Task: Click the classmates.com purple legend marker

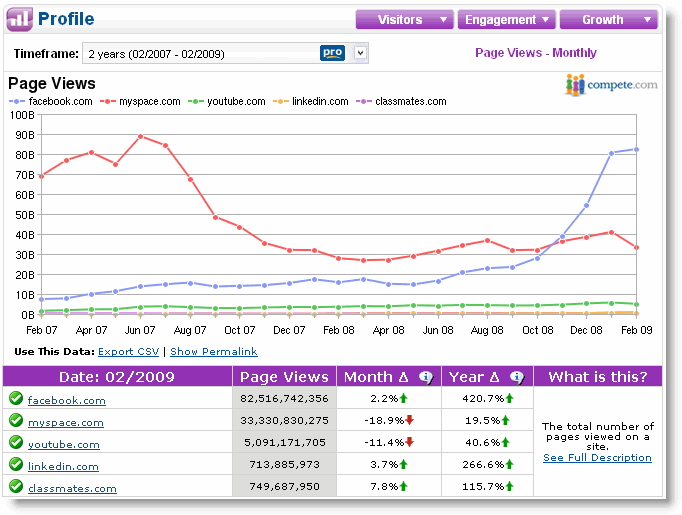Action: click(364, 101)
